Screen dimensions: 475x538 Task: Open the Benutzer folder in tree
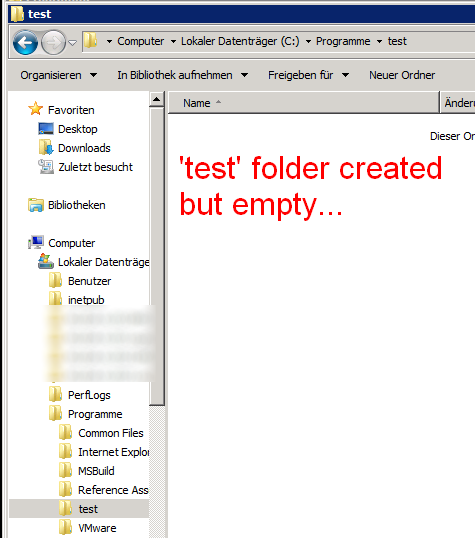tap(89, 281)
